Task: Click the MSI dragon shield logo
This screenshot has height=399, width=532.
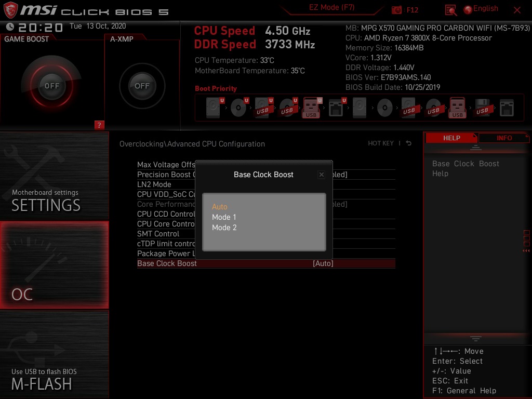Action: 10,10
